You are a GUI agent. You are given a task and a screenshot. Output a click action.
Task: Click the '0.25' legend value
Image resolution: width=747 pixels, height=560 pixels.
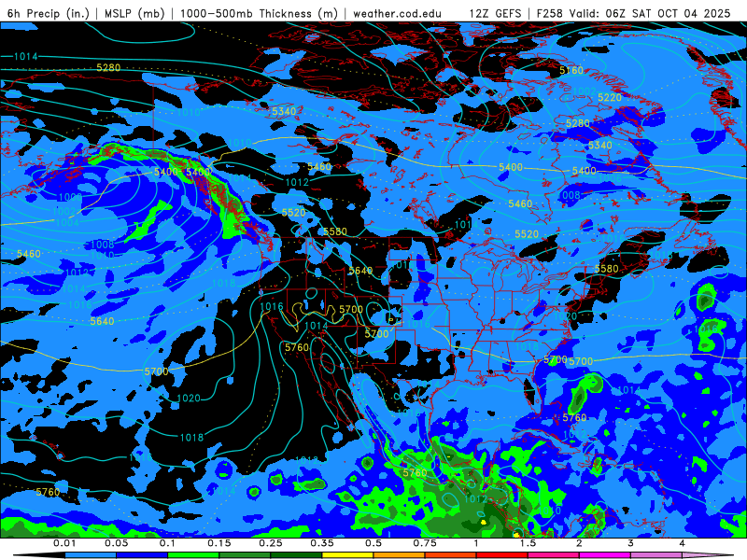pos(271,543)
